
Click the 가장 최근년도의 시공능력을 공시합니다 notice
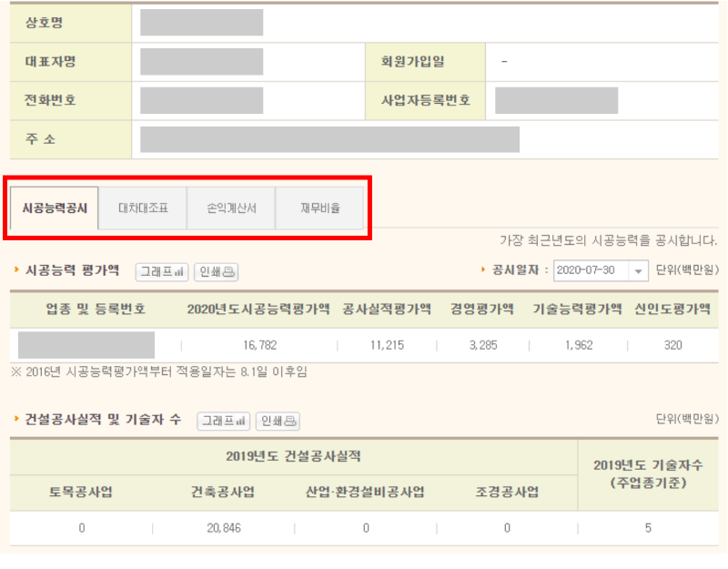608,240
